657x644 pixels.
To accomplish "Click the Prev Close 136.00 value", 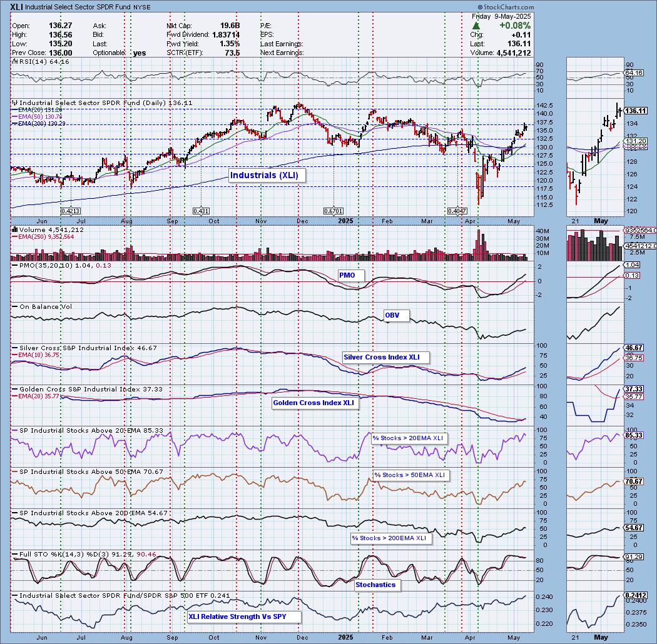I will [60, 53].
